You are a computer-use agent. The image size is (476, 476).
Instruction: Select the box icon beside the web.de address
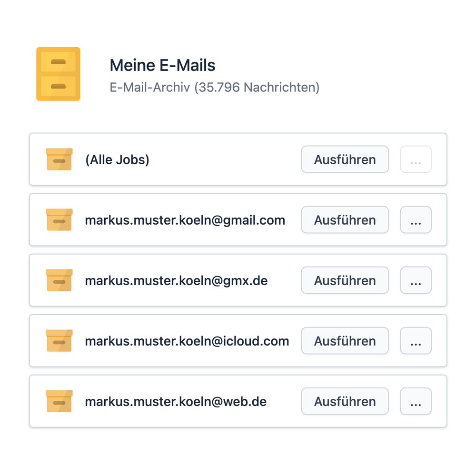pyautogui.click(x=59, y=401)
